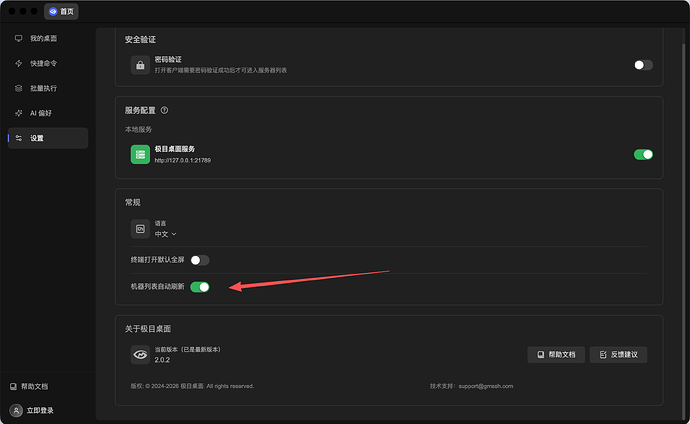Image resolution: width=690 pixels, height=424 pixels.
Task: Click the 反馈建议 button
Action: 618,355
